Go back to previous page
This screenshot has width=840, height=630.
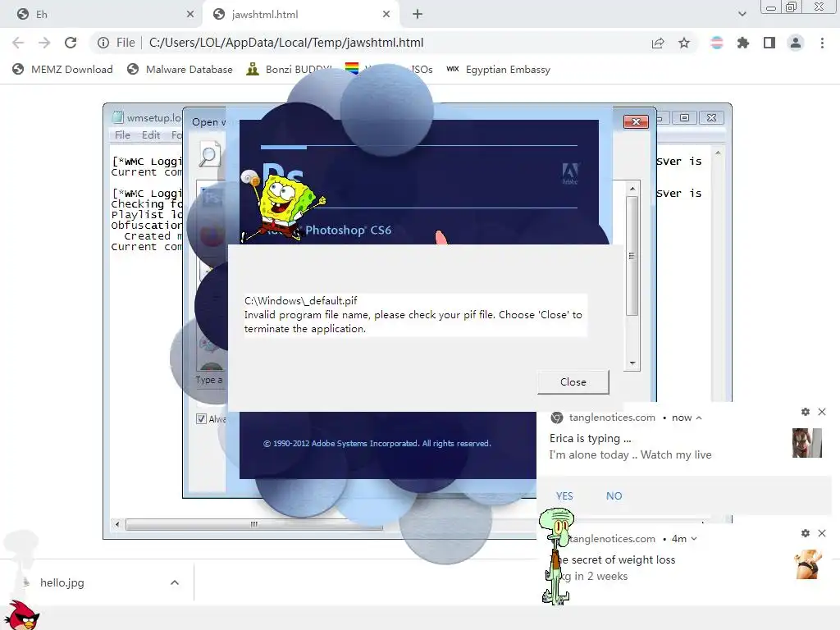click(18, 43)
